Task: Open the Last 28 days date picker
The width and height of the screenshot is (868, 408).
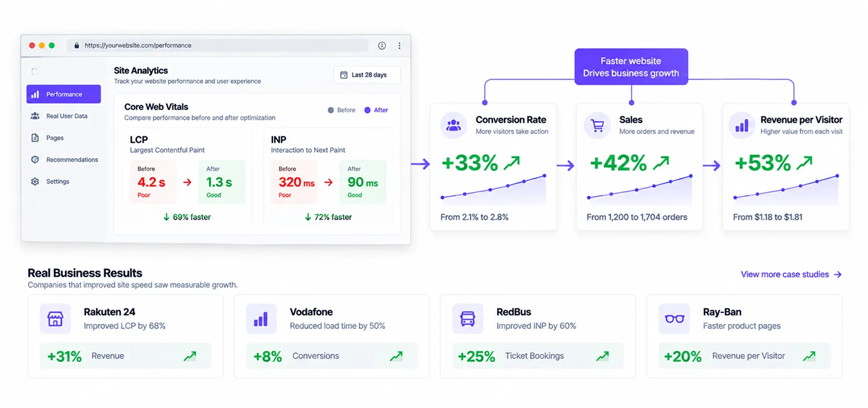Action: point(367,75)
